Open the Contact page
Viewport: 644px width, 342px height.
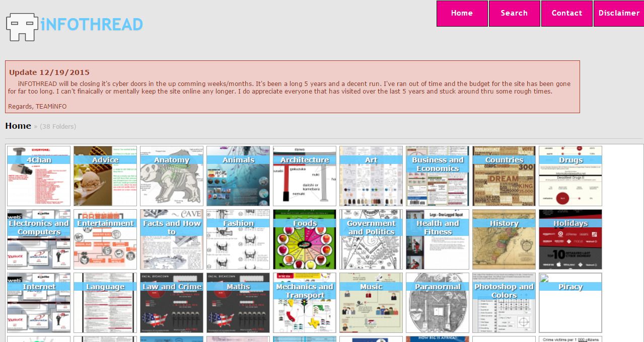coord(566,13)
